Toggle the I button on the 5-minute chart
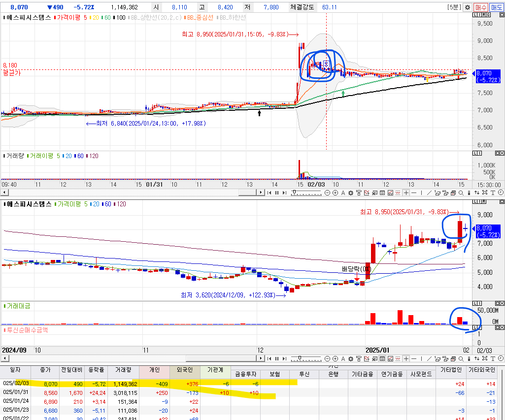This screenshot has width=505, height=420. coord(479,15)
